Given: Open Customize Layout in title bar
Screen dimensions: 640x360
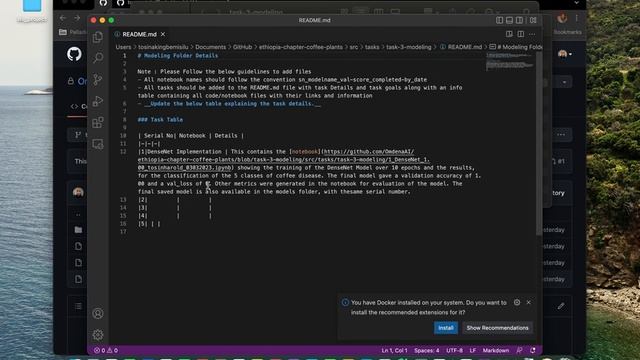Looking at the screenshot, I should click(x=533, y=20).
